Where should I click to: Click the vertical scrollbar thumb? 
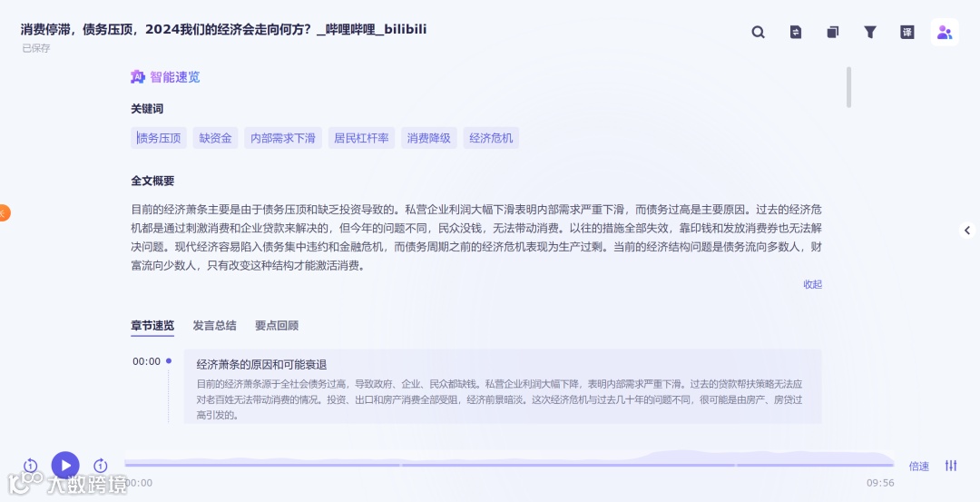coord(848,87)
